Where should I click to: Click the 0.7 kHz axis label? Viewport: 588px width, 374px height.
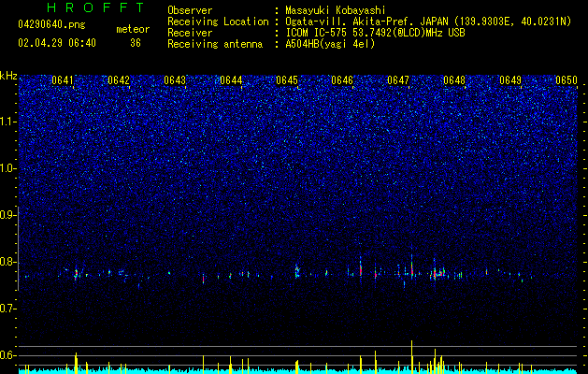point(8,309)
